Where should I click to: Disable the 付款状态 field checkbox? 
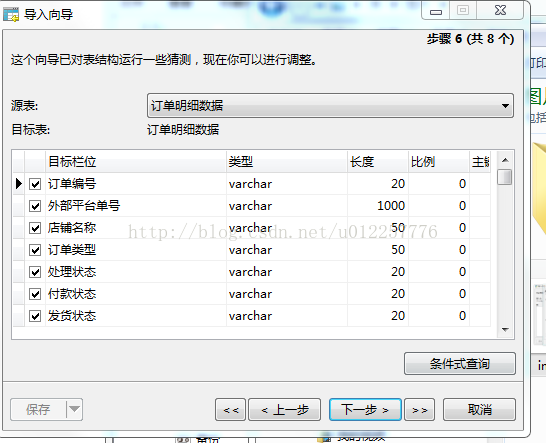coord(35,294)
